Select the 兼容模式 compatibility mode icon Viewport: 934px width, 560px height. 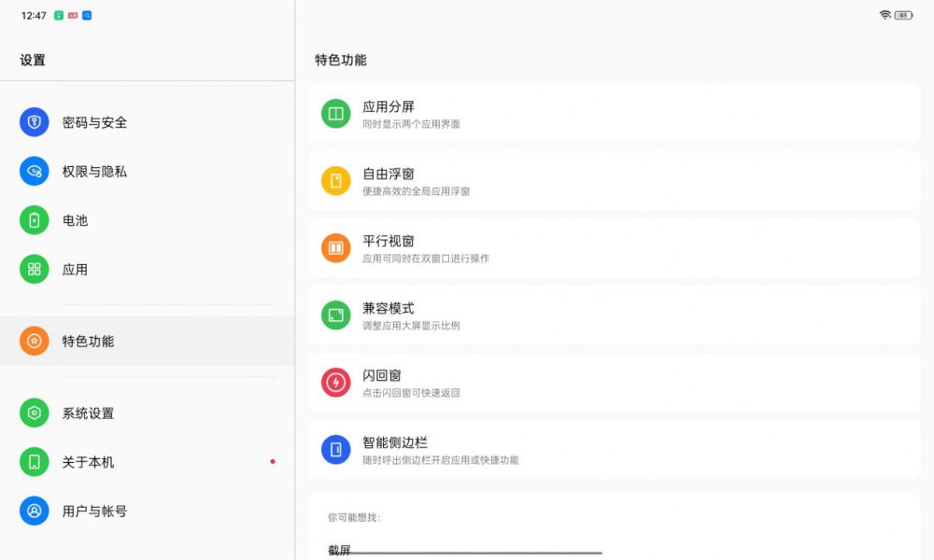[x=334, y=315]
